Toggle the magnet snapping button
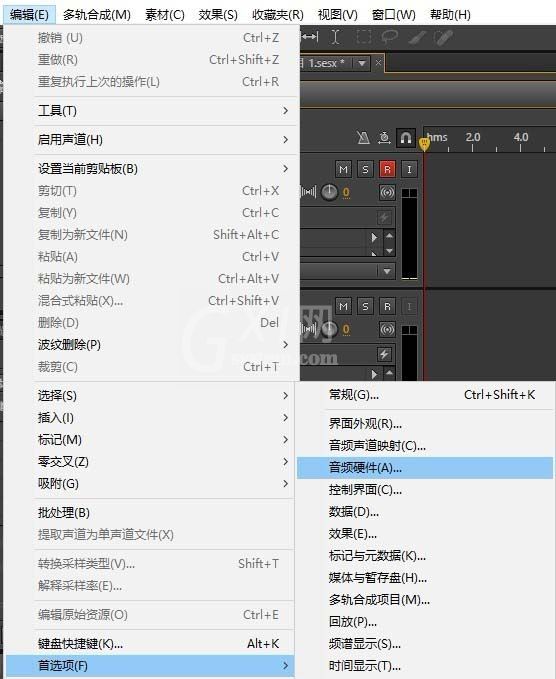This screenshot has width=556, height=679. 406,138
